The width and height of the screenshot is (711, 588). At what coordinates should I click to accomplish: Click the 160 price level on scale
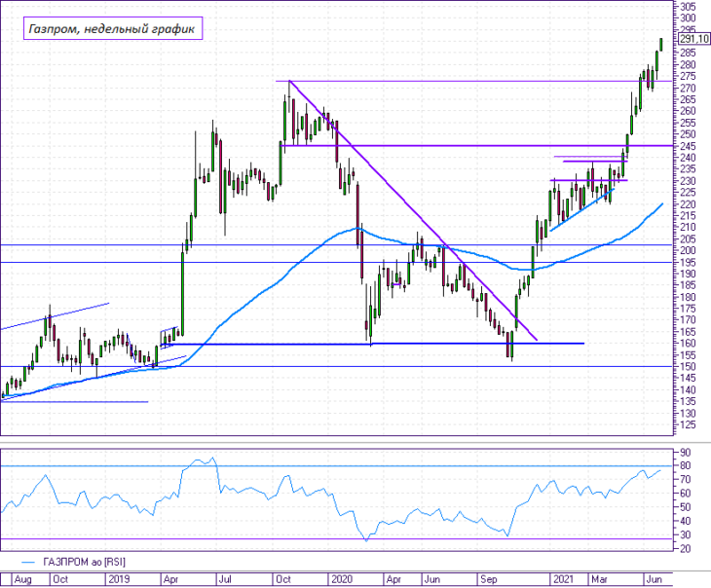click(x=688, y=344)
